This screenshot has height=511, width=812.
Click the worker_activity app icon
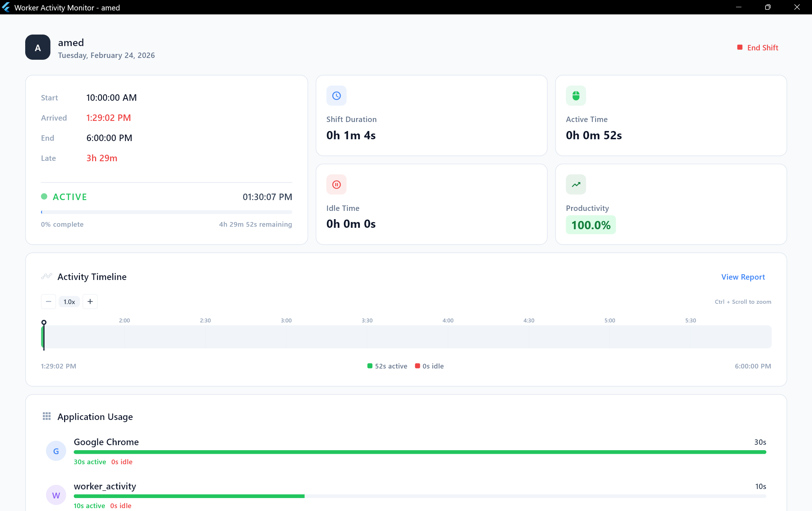(x=56, y=495)
